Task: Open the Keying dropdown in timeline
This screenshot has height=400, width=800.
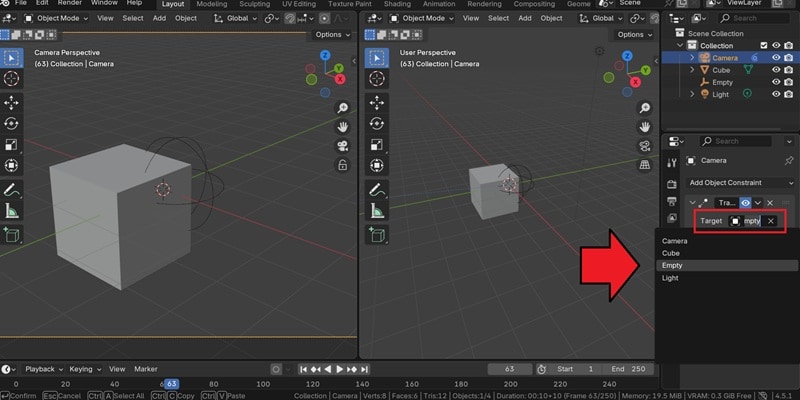Action: coord(85,369)
